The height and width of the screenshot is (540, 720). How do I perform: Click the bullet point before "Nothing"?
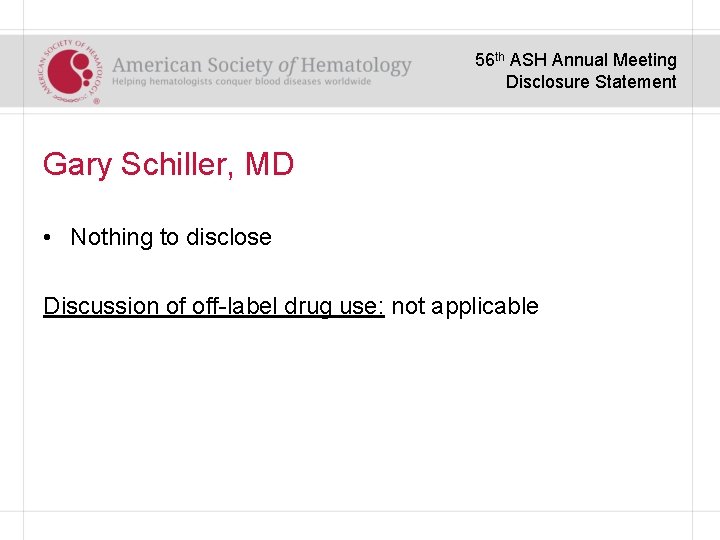48,238
